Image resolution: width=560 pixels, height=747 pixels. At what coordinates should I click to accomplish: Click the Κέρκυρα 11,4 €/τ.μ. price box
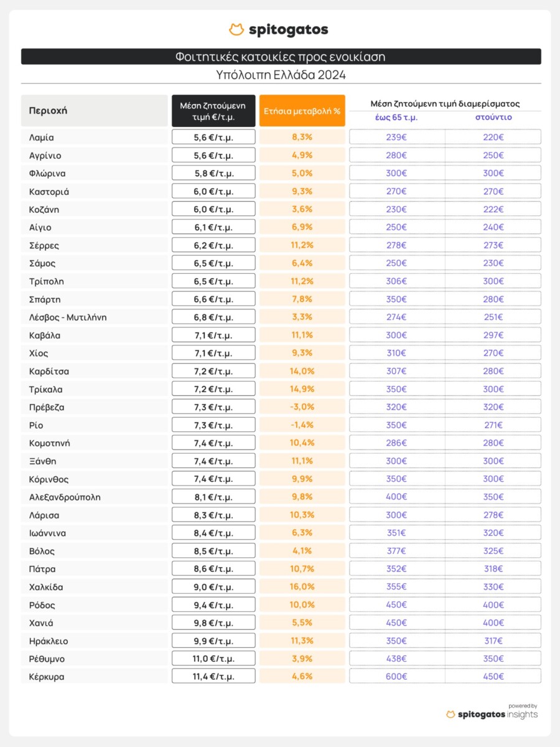[x=213, y=677]
